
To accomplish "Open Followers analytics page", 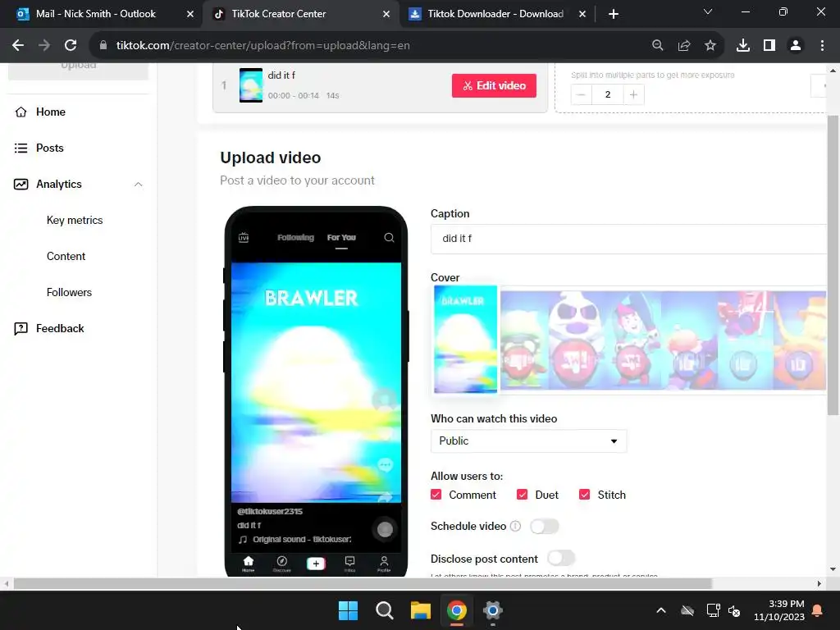I will coord(69,293).
